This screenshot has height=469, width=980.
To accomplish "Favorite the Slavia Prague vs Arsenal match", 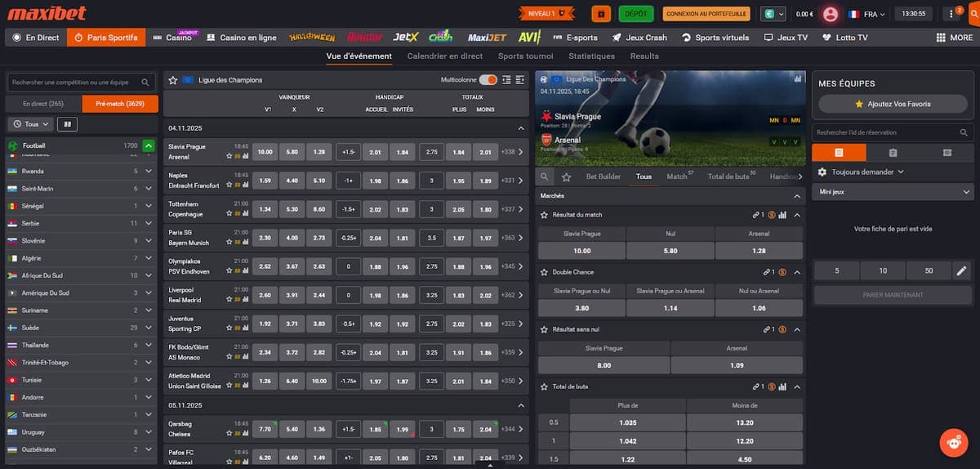I will [229, 156].
